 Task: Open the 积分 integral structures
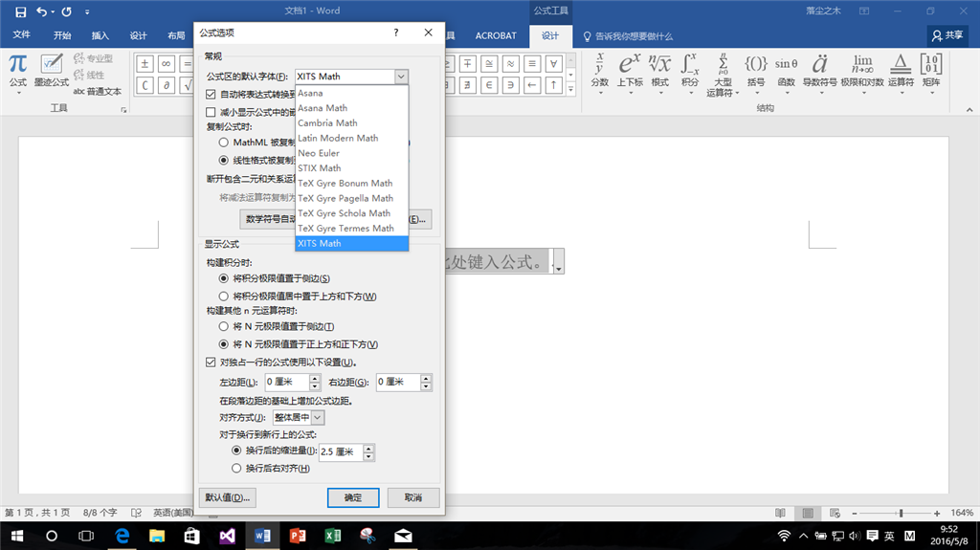[x=690, y=73]
